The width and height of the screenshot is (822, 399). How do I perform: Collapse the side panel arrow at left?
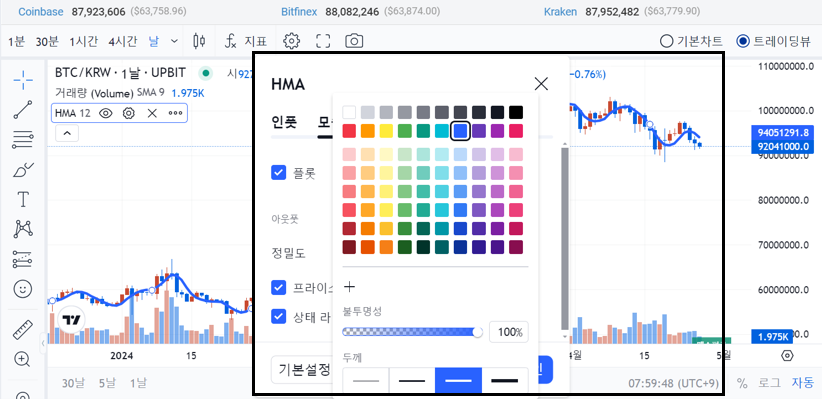[42, 343]
